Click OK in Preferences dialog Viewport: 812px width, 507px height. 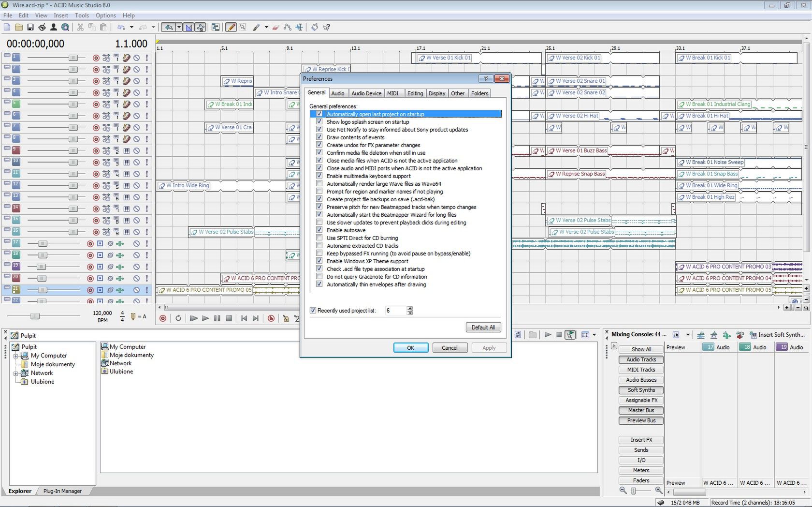[410, 348]
